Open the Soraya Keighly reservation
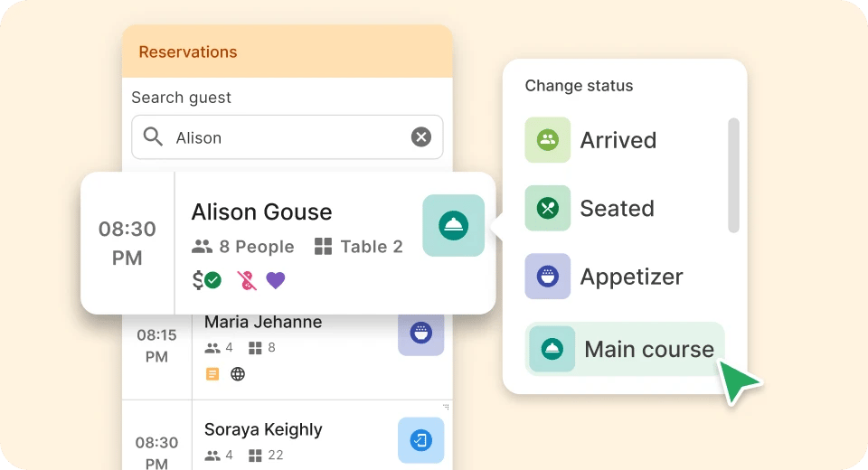 pos(288,436)
